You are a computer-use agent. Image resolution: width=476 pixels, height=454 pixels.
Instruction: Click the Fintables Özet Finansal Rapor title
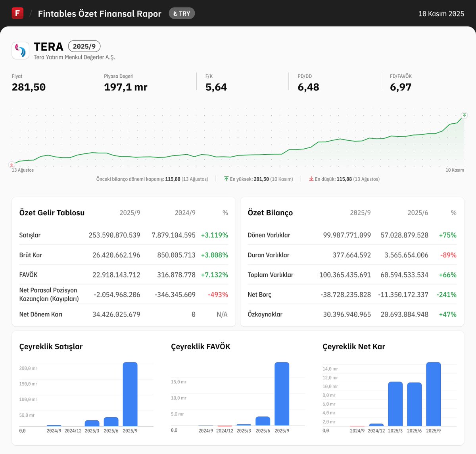click(x=99, y=13)
